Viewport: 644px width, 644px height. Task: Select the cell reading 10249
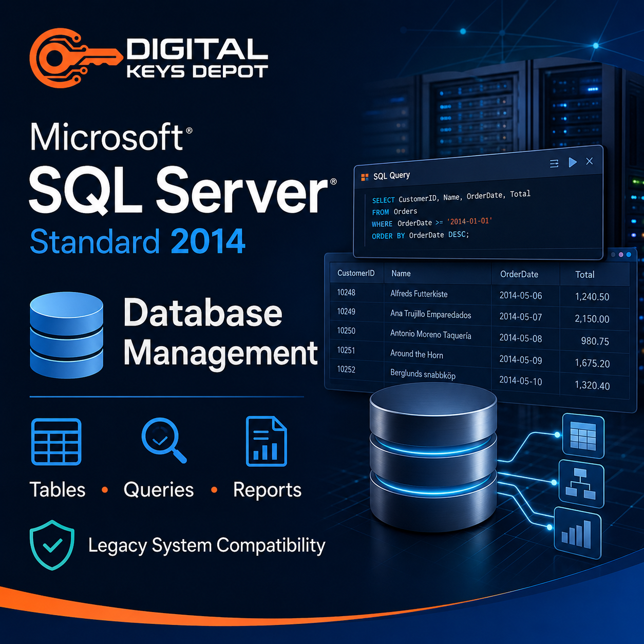[346, 312]
